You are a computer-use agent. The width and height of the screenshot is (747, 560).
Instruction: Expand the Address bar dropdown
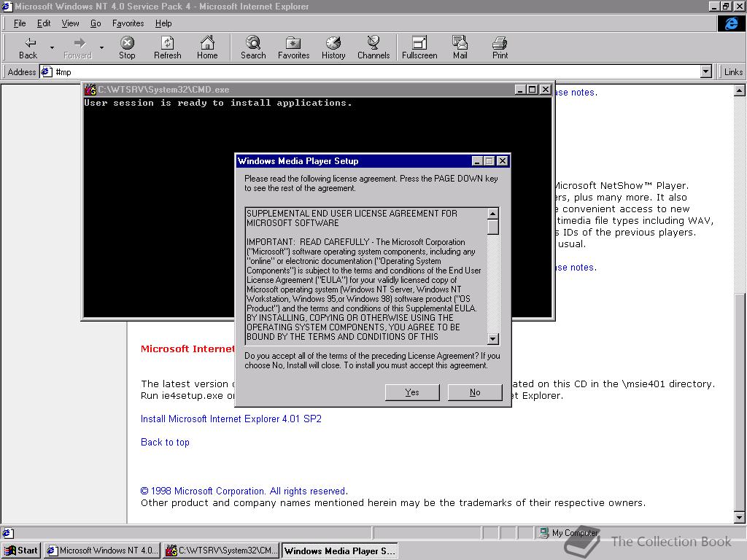(x=706, y=72)
